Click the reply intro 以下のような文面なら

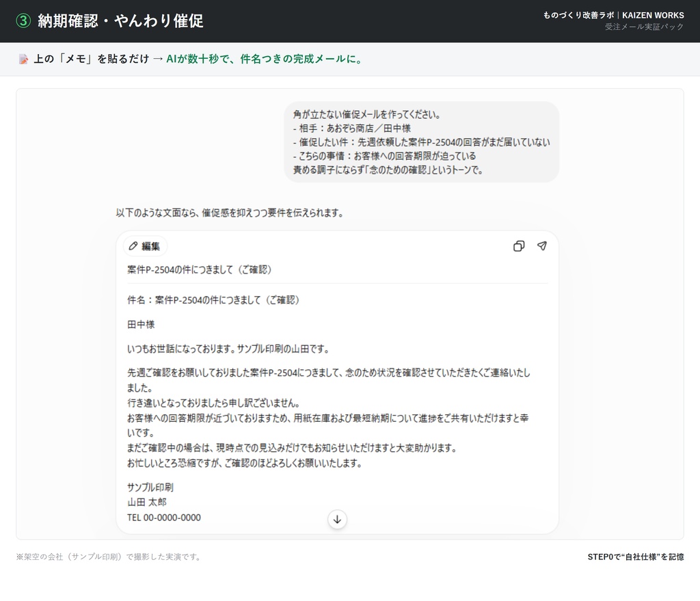pyautogui.click(x=230, y=213)
